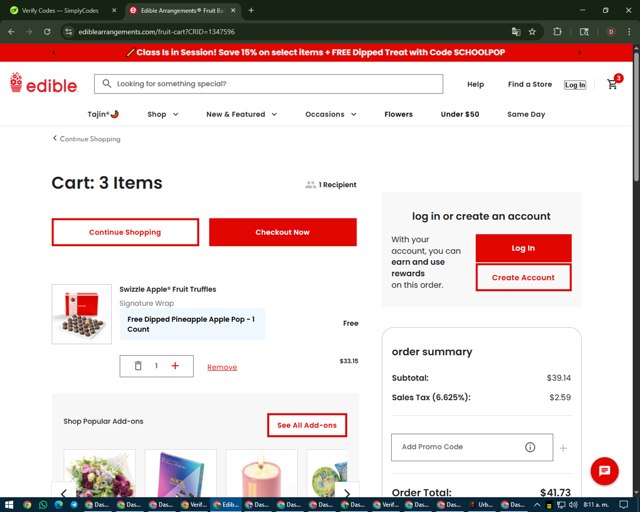Expand the New & Featured menu
The width and height of the screenshot is (640, 512).
click(242, 114)
